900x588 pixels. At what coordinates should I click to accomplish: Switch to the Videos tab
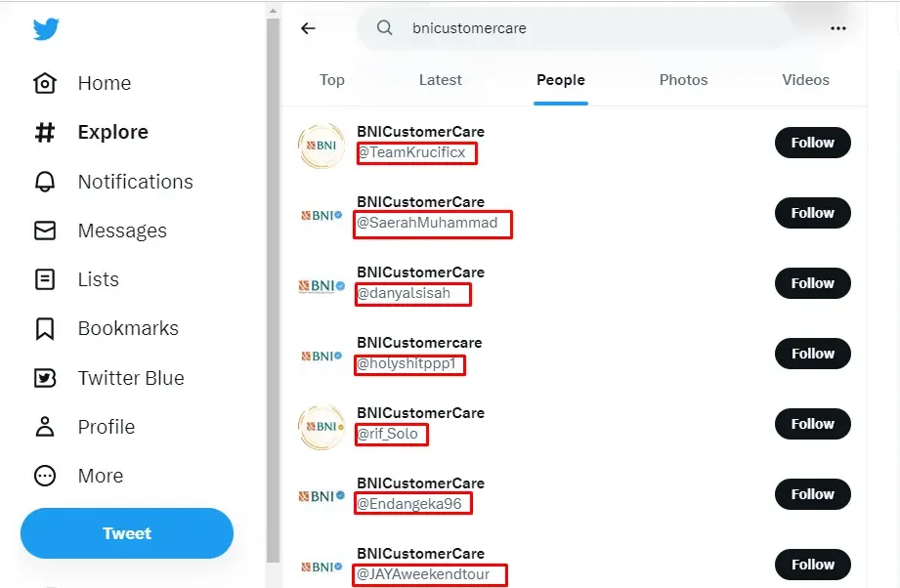(x=805, y=80)
